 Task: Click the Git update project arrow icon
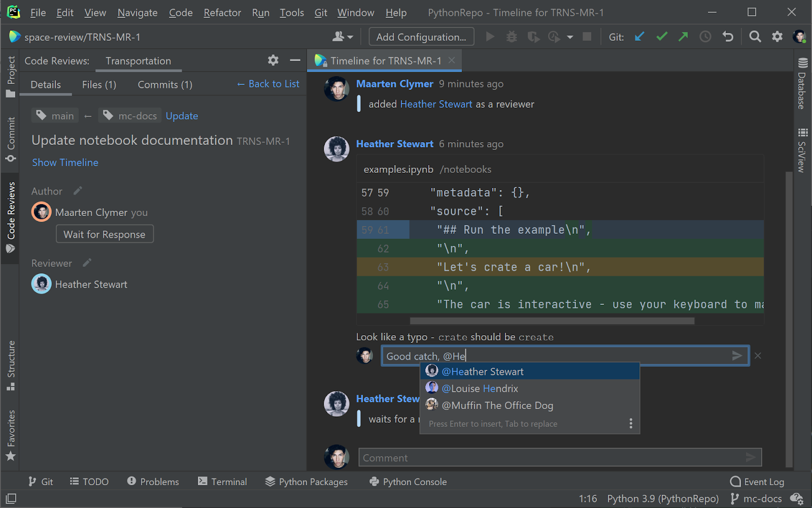(x=639, y=37)
